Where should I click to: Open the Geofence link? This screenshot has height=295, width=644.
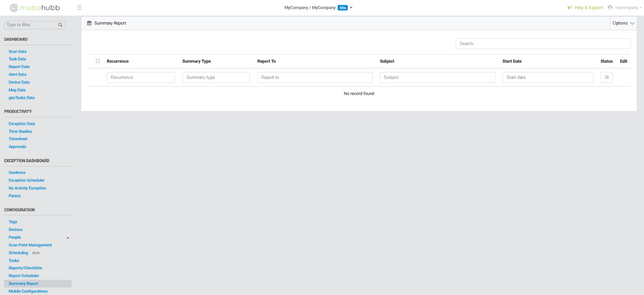pos(17,173)
